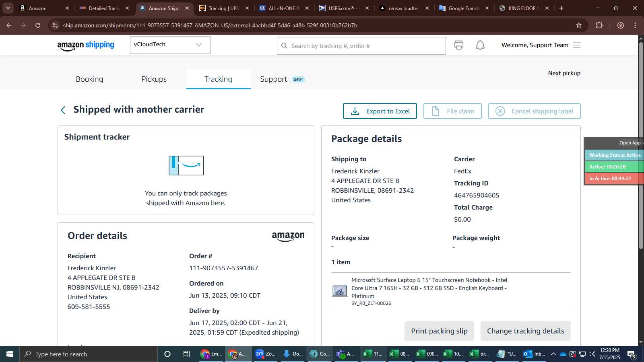Click Export to Excel button
Viewport: 644px width, 362px height.
click(380, 111)
